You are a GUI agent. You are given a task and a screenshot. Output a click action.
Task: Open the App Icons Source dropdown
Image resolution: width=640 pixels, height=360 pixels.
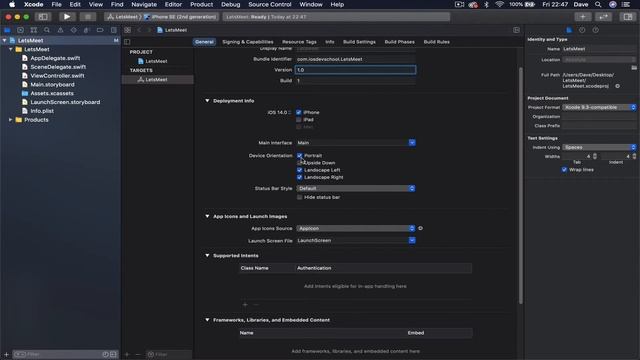pos(356,228)
